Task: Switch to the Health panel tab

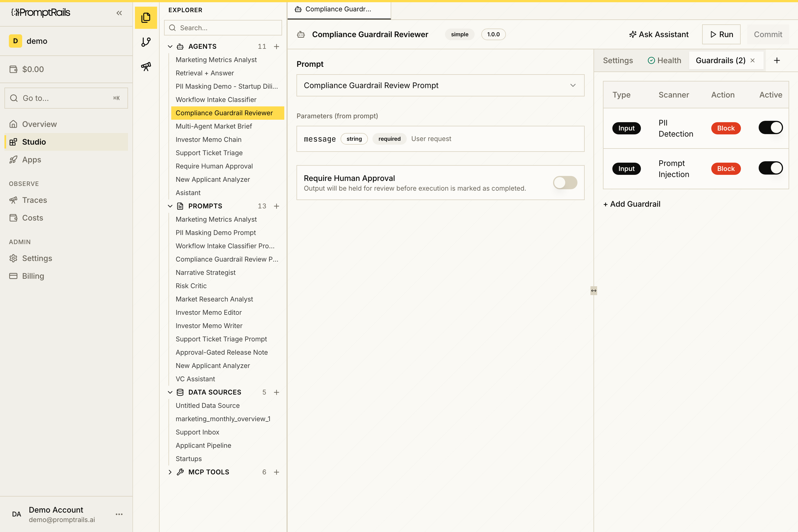Action: (664, 60)
